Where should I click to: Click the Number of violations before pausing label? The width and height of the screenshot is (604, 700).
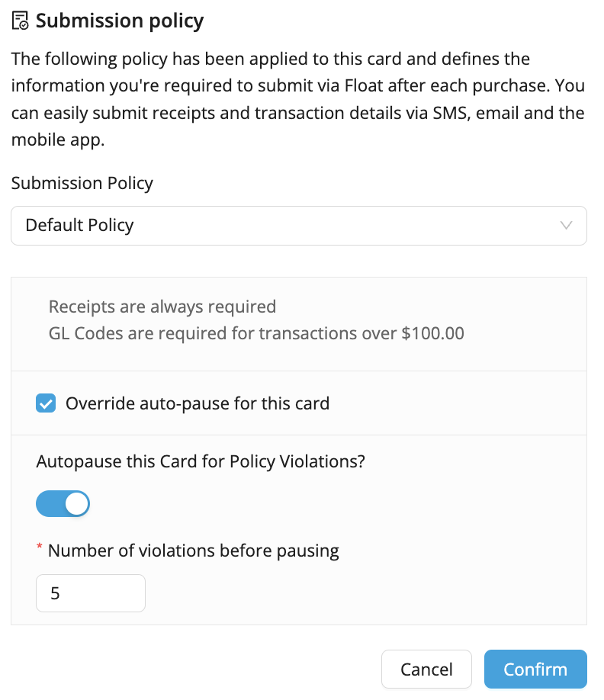(x=193, y=551)
